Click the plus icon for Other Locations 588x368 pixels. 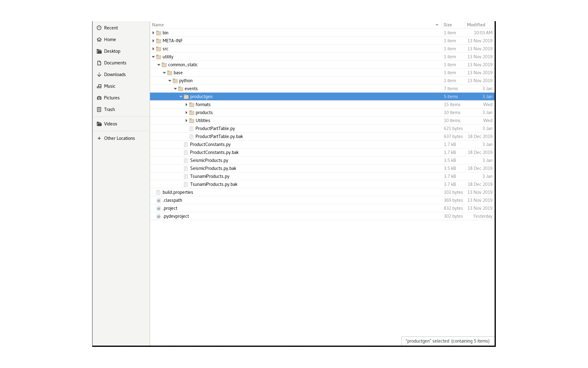(x=99, y=138)
